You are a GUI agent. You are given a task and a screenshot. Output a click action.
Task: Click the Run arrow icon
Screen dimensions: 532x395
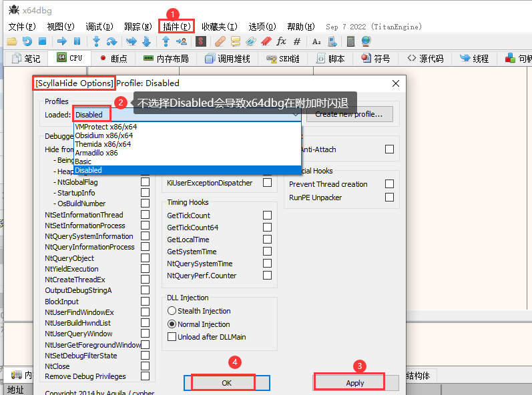(62, 41)
